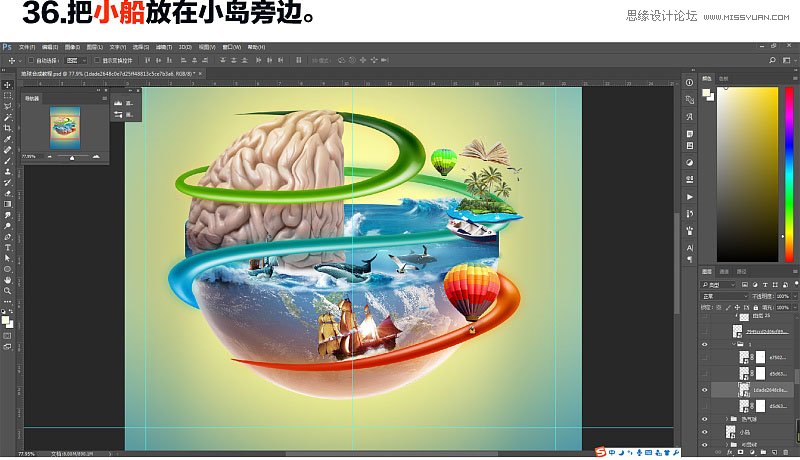Open the Fill 100% dropdown arrow
The image size is (800, 460).
(x=794, y=308)
